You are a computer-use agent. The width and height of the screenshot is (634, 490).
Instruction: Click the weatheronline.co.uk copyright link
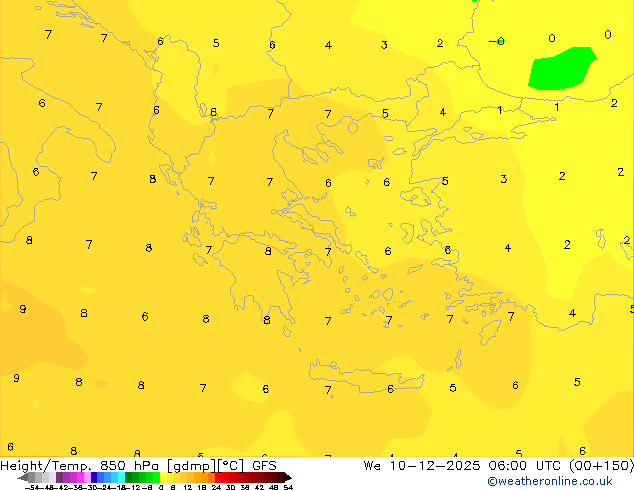(550, 481)
